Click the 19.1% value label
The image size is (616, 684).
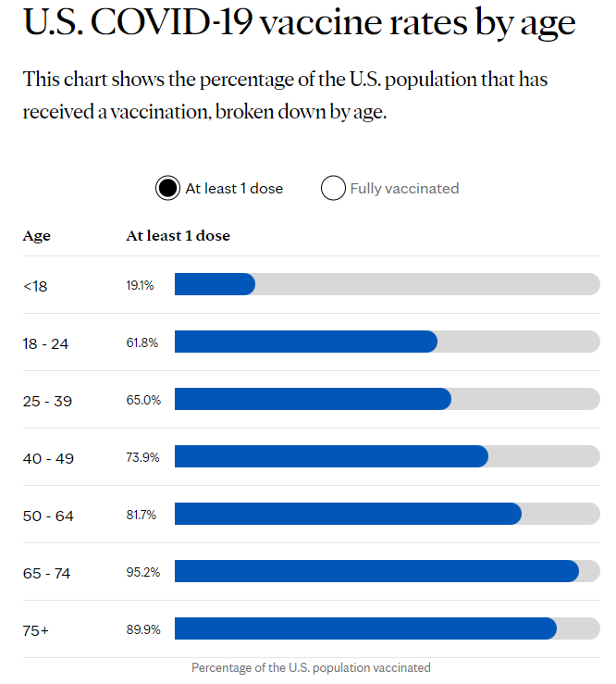[x=141, y=285]
